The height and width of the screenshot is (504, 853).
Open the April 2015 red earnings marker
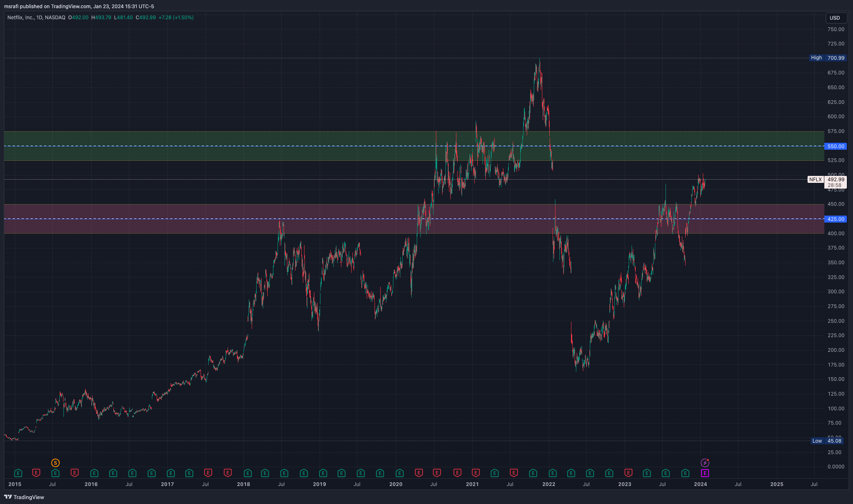click(36, 473)
